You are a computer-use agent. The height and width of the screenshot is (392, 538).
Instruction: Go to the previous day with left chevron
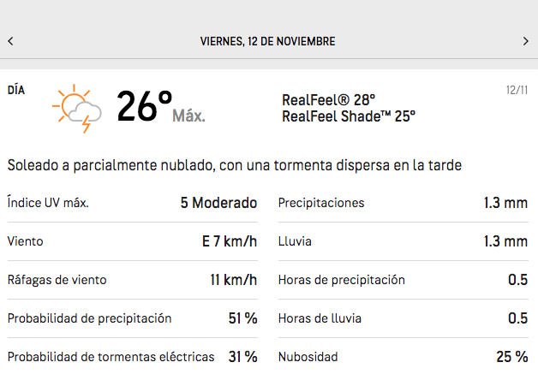10,41
